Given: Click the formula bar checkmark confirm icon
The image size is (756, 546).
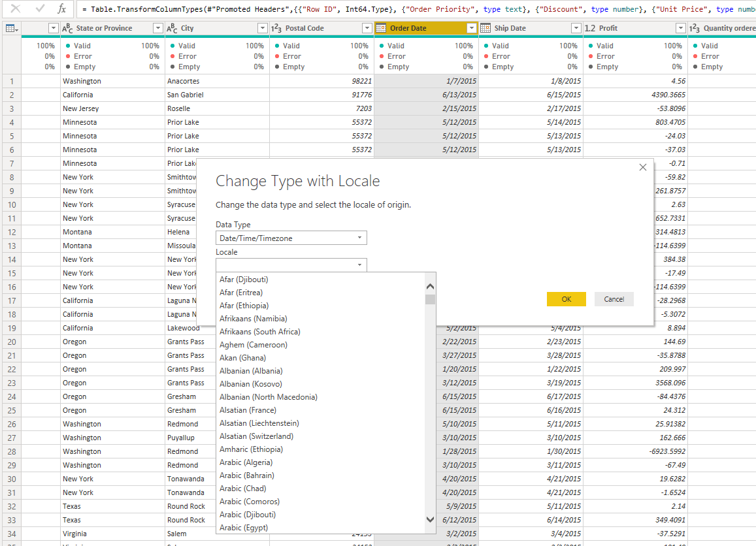Looking at the screenshot, I should pos(40,8).
